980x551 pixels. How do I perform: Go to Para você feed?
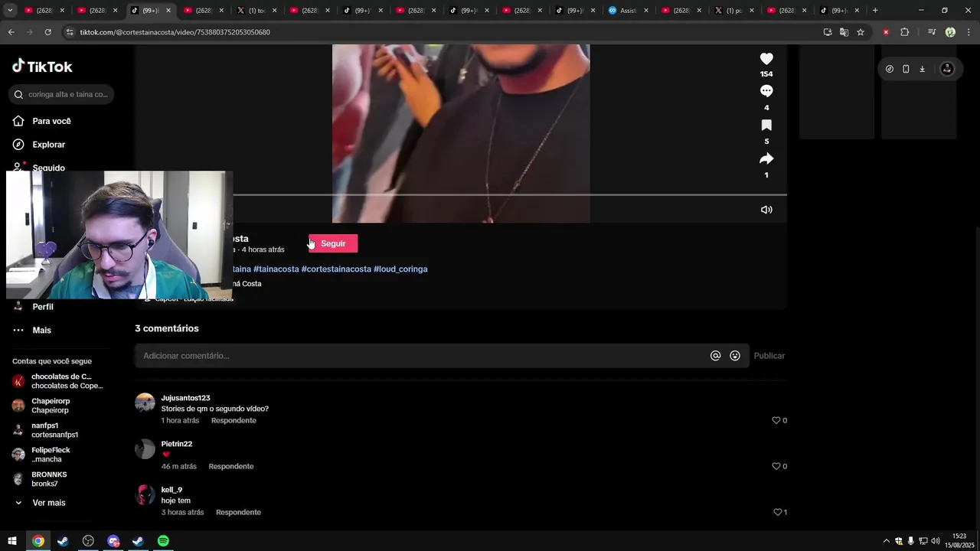pos(42,121)
